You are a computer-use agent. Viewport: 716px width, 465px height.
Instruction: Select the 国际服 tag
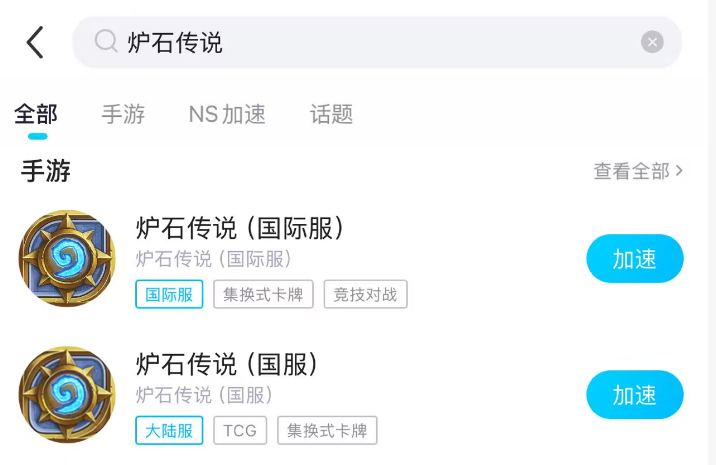169,294
